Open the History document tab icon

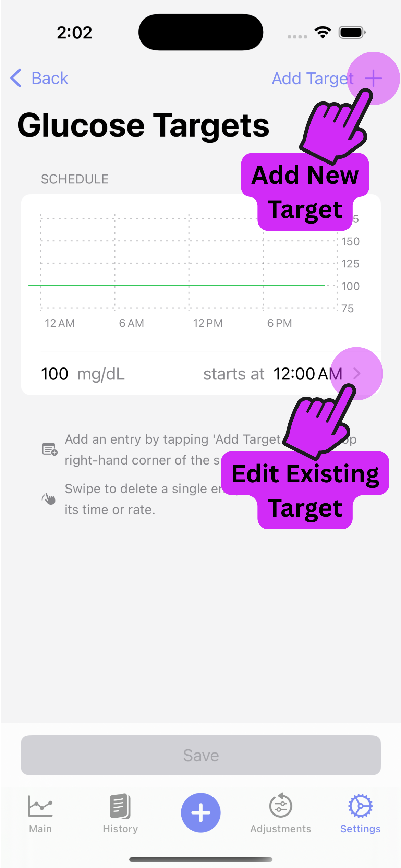pyautogui.click(x=120, y=806)
